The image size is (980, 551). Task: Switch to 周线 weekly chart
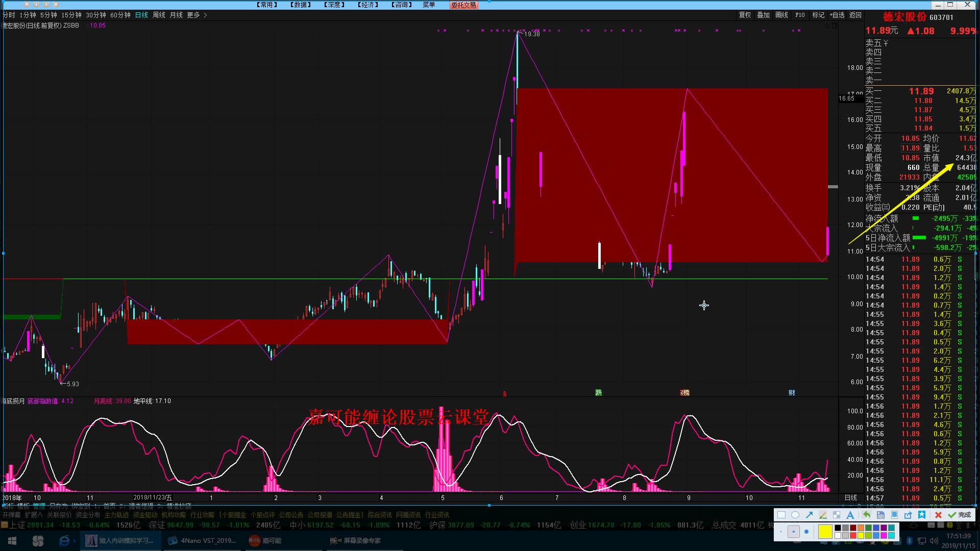159,15
